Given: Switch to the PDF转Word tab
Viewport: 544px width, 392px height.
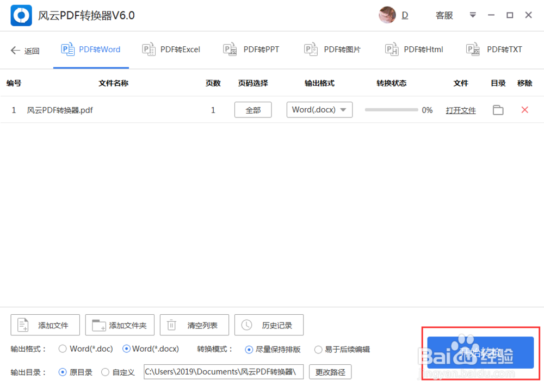Looking at the screenshot, I should 91,49.
